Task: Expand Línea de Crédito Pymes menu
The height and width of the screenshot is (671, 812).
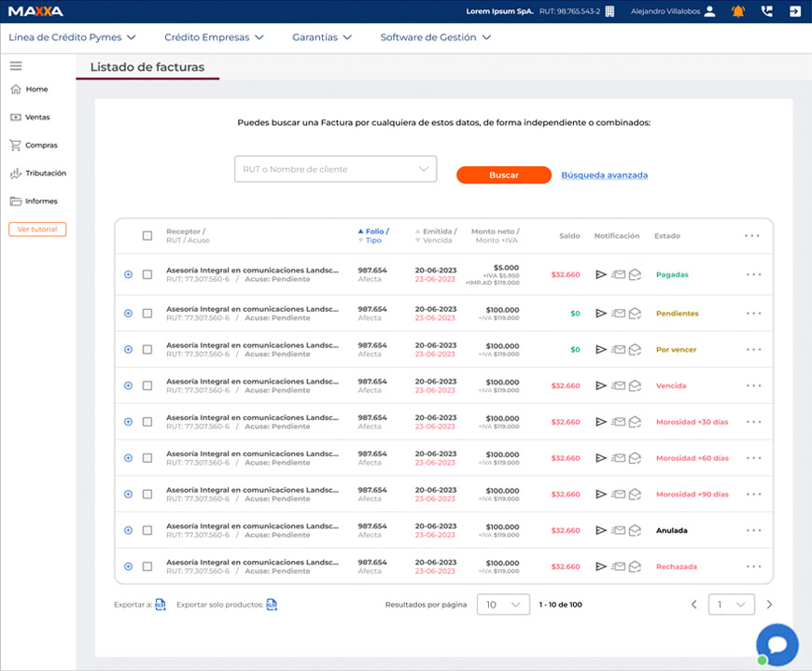Action: pos(72,37)
